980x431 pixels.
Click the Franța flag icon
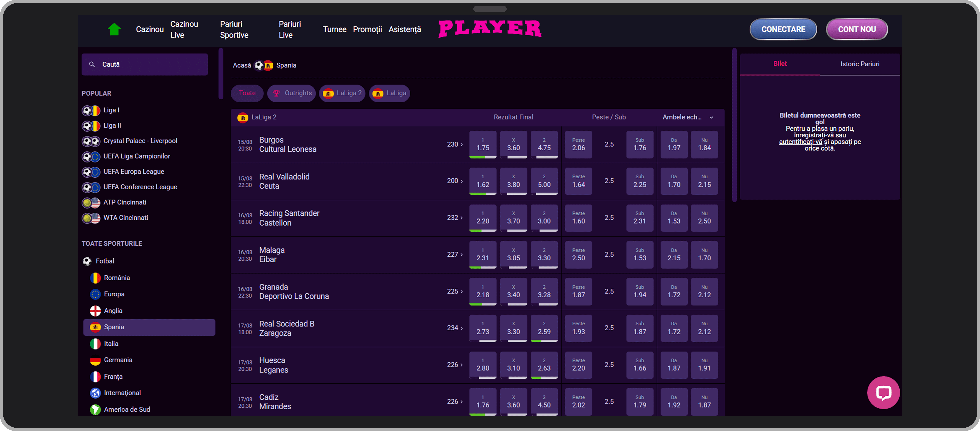[95, 377]
